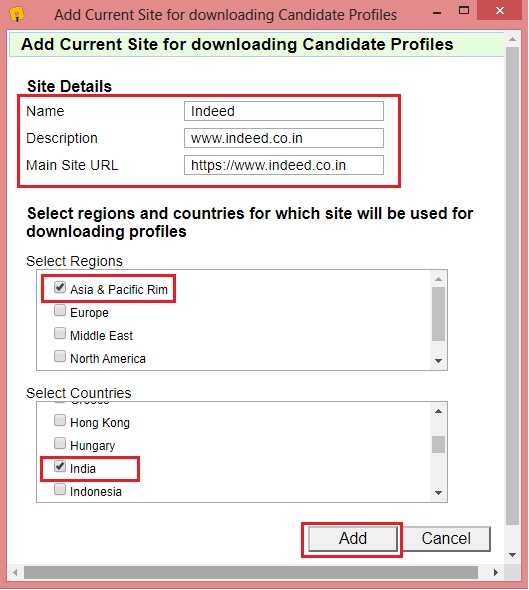Focus the Main Site URL input field

coord(284,165)
